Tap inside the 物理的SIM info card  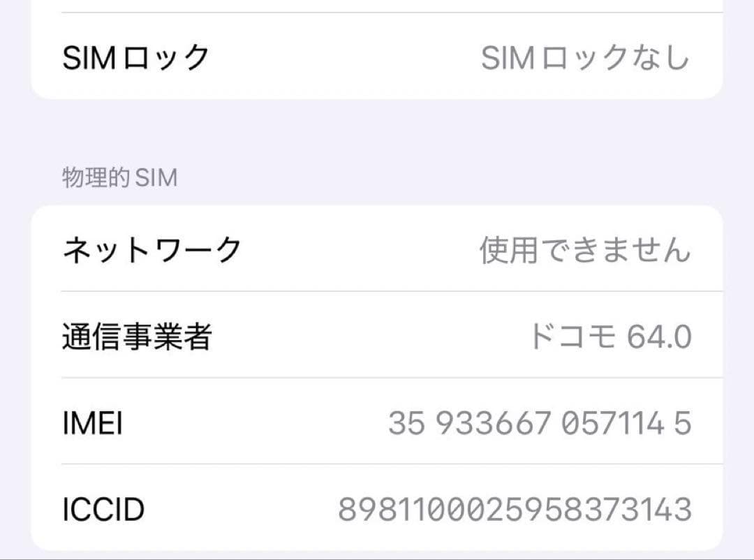pos(377,377)
